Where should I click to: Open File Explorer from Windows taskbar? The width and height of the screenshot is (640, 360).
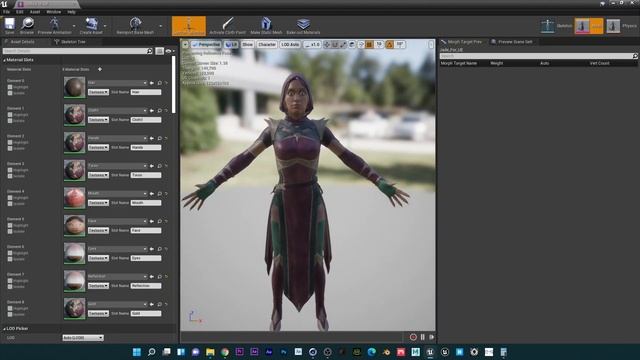[210, 352]
